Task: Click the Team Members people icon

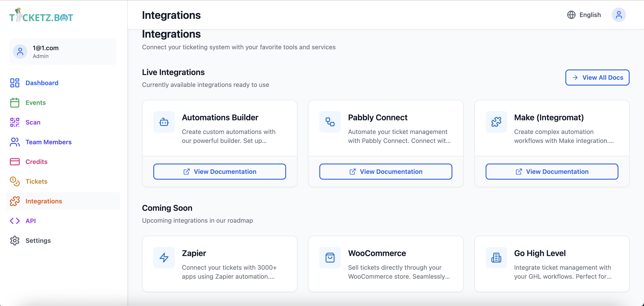Action: (x=15, y=142)
